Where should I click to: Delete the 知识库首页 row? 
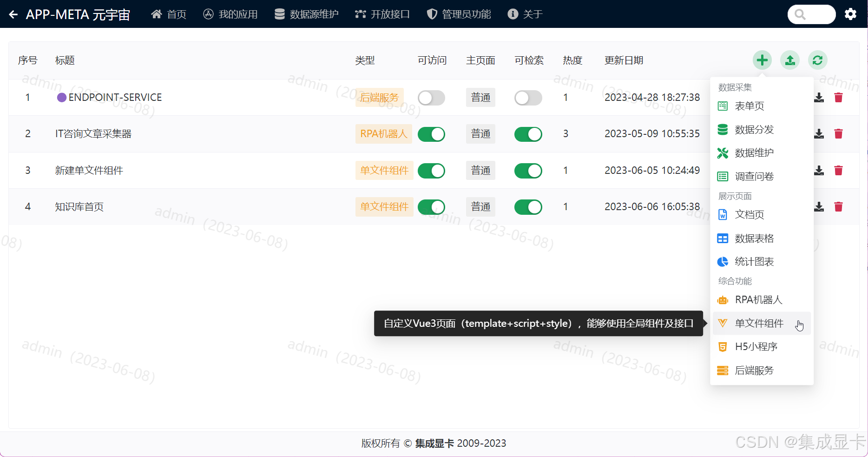[838, 207]
